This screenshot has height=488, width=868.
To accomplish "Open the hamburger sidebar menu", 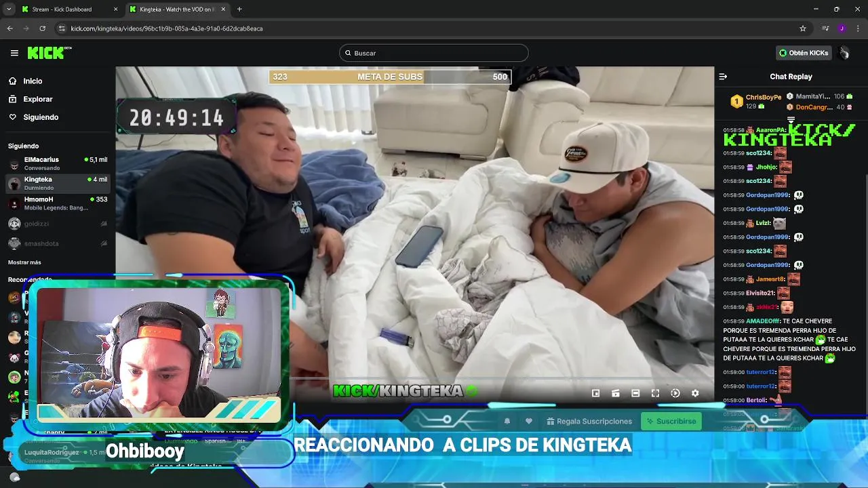I will (14, 53).
